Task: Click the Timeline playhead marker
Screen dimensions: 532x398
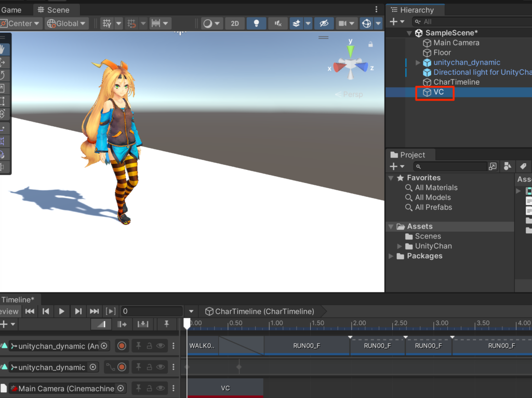Action: pyautogui.click(x=187, y=323)
